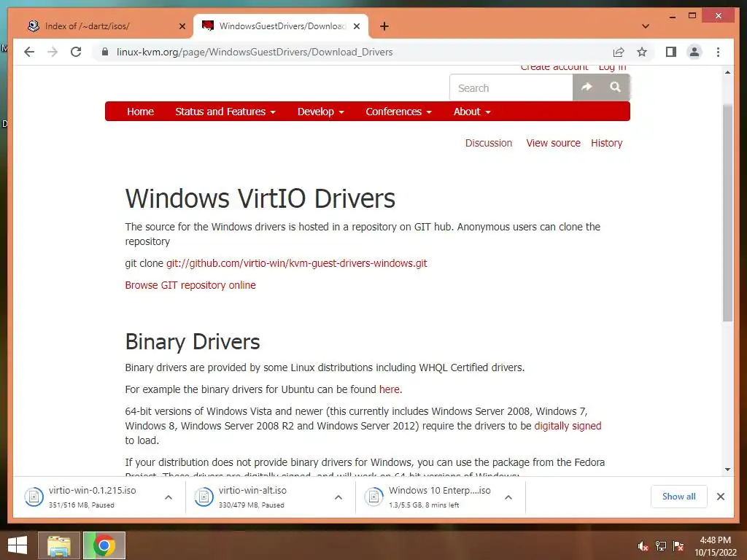Open the Windows Start menu
The image size is (747, 560).
(x=18, y=545)
